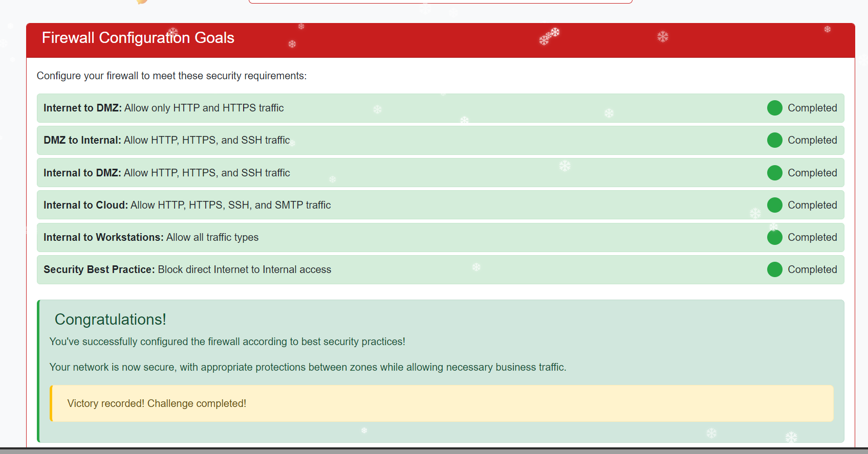Click Completed label in DMZ to Internal row
868x454 pixels.
pos(812,140)
